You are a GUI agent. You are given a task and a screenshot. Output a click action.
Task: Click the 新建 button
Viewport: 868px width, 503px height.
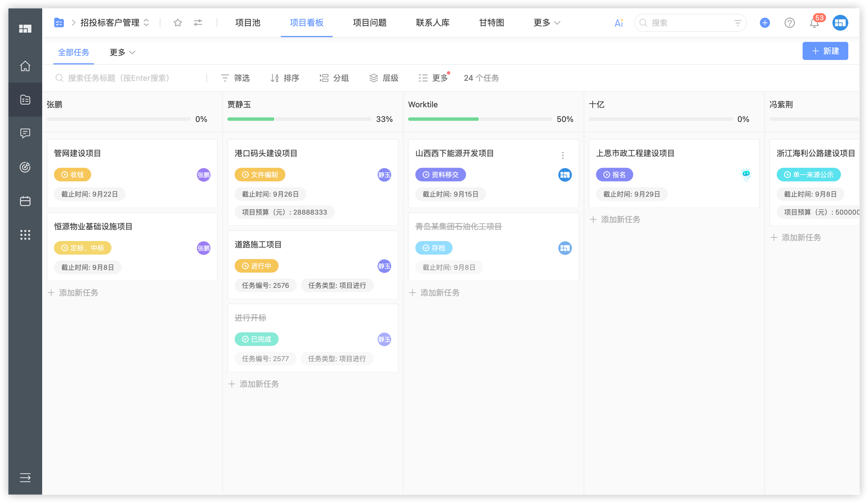825,51
